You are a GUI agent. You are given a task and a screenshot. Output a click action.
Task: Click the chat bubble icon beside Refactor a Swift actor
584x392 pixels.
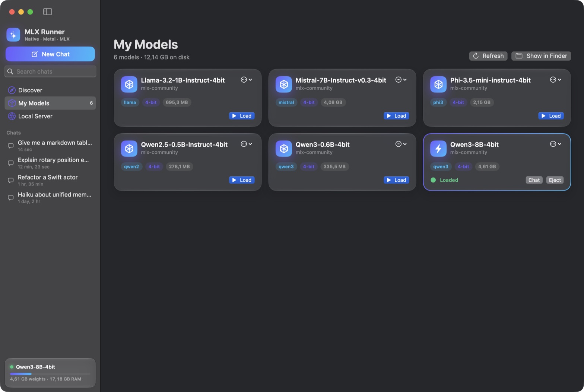[x=11, y=180]
